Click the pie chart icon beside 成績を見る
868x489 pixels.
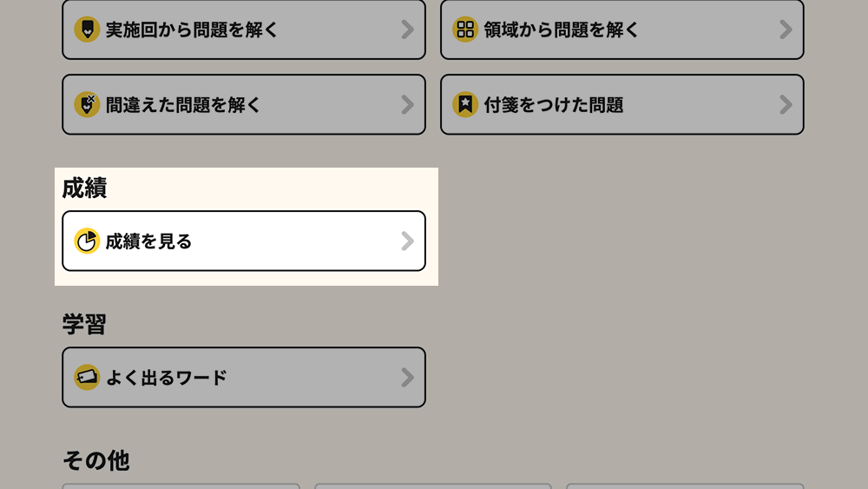pyautogui.click(x=87, y=241)
